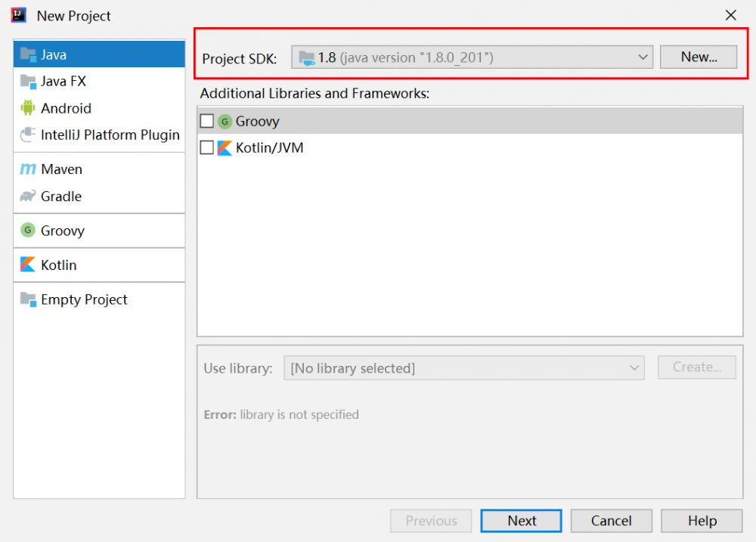Click the Android robot icon

[x=28, y=108]
